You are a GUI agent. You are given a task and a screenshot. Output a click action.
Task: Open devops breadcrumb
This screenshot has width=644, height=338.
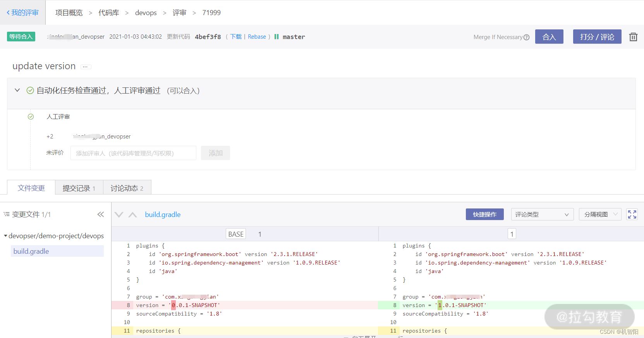point(146,13)
